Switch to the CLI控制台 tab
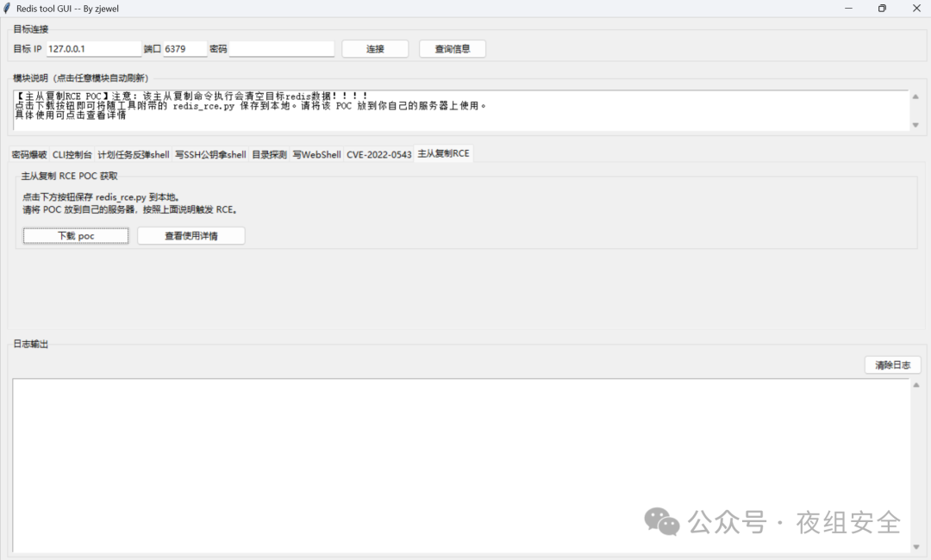The image size is (931, 560). 72,155
